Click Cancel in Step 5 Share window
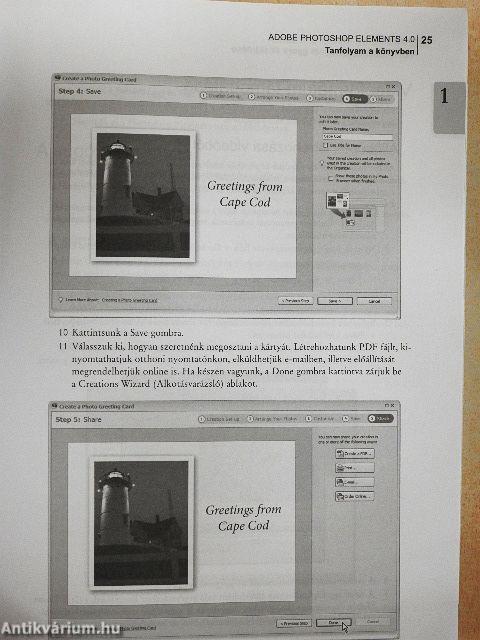Screen dimensions: 480x640 pyautogui.click(x=372, y=622)
